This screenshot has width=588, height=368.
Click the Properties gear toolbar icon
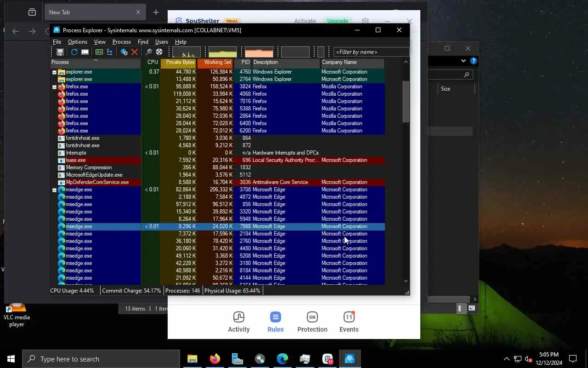tap(124, 52)
